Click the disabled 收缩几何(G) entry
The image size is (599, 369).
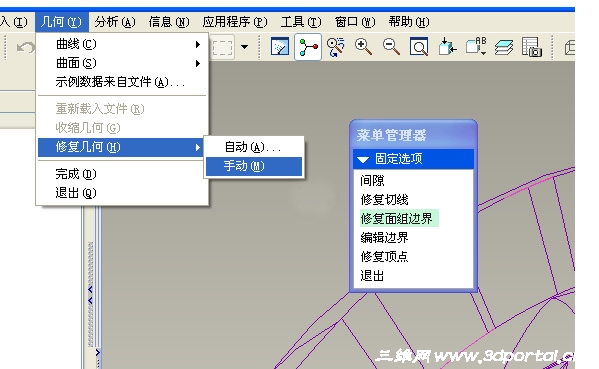pyautogui.click(x=122, y=128)
